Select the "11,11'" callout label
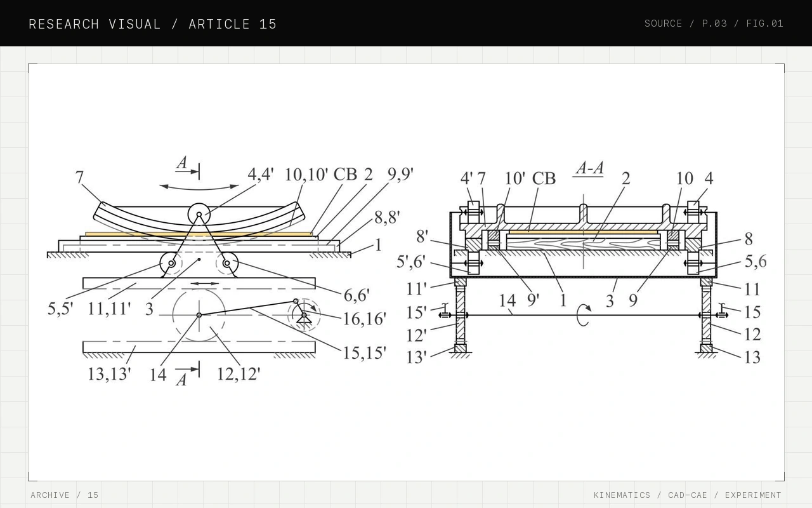This screenshot has width=812, height=508. point(108,309)
